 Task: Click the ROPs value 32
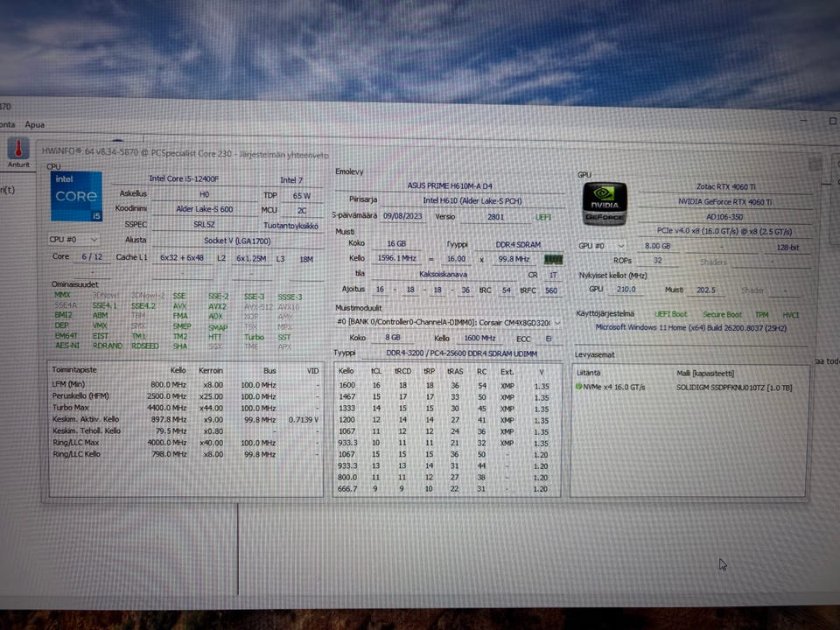(x=657, y=261)
